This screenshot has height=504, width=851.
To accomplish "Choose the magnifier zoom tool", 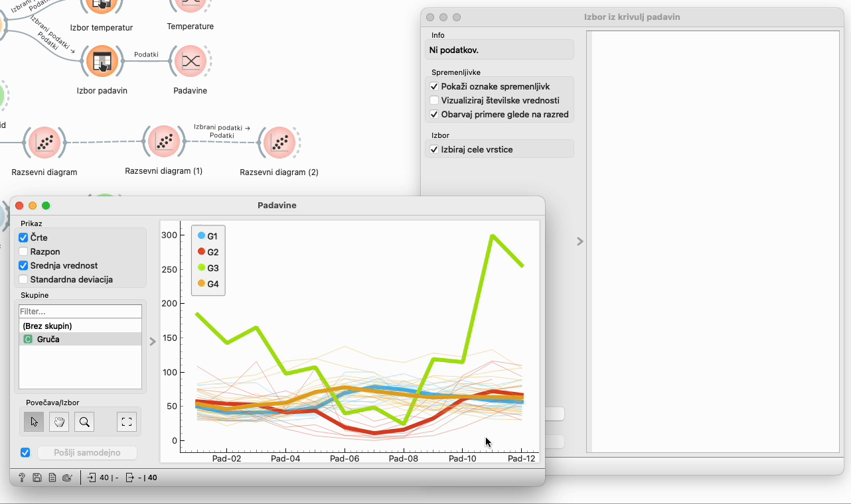I will click(84, 421).
